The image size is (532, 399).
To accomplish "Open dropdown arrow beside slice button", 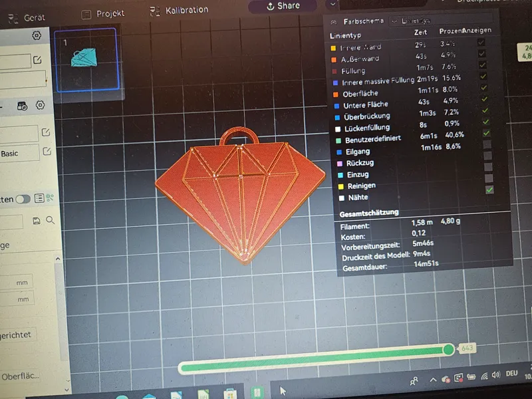I will tap(332, 4).
